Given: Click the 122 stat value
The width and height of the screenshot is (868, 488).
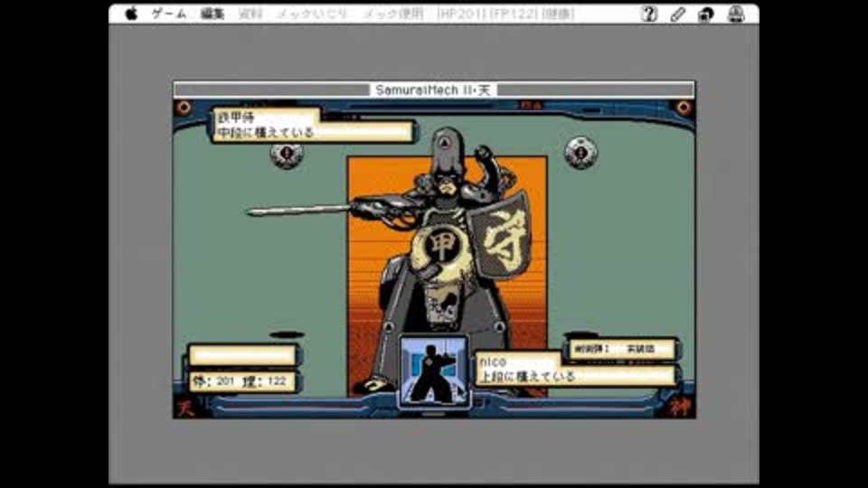Looking at the screenshot, I should (277, 381).
